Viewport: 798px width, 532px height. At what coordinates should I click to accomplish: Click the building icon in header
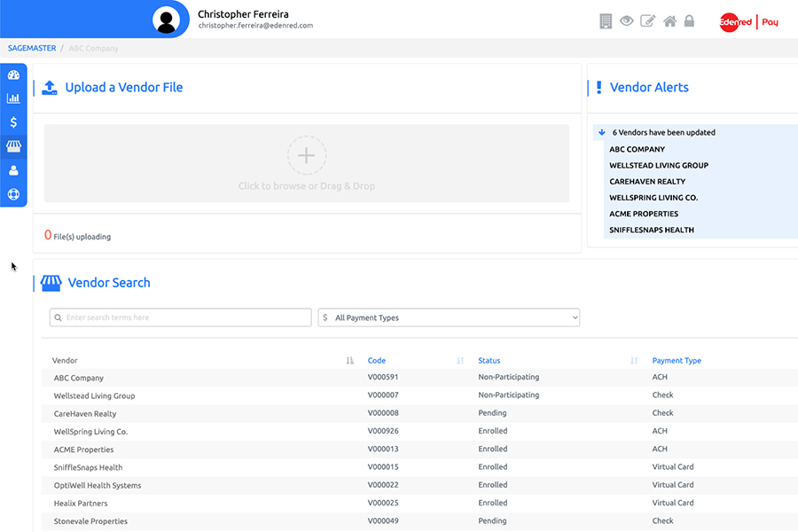click(606, 21)
